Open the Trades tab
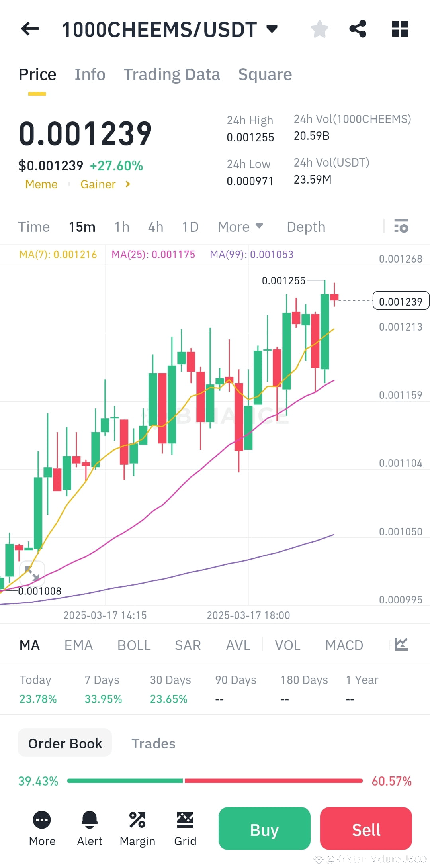 153,743
